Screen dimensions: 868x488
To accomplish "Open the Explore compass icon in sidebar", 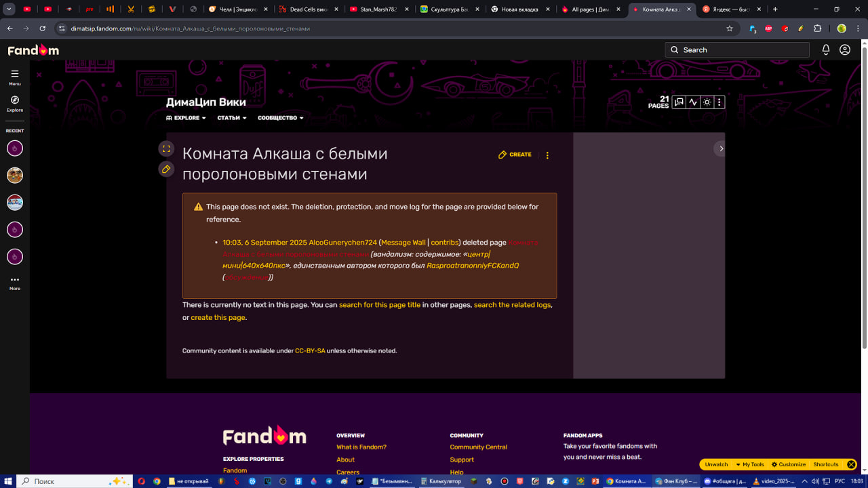I will [15, 100].
